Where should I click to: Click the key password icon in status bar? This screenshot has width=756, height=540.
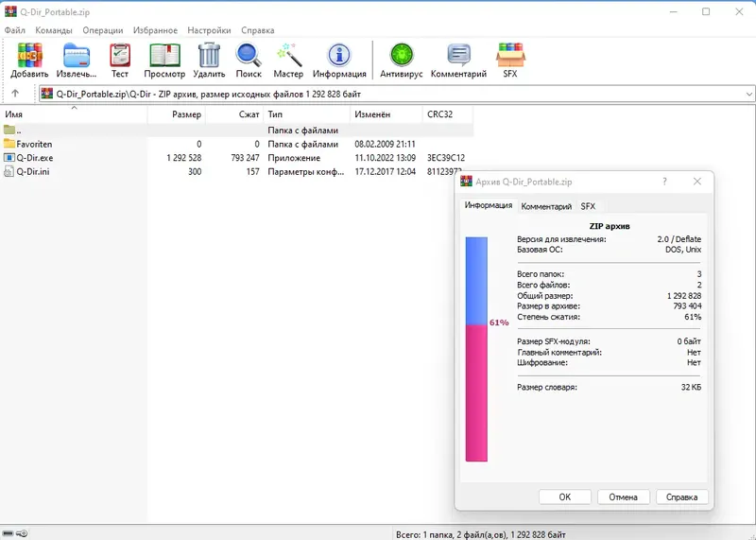22,533
